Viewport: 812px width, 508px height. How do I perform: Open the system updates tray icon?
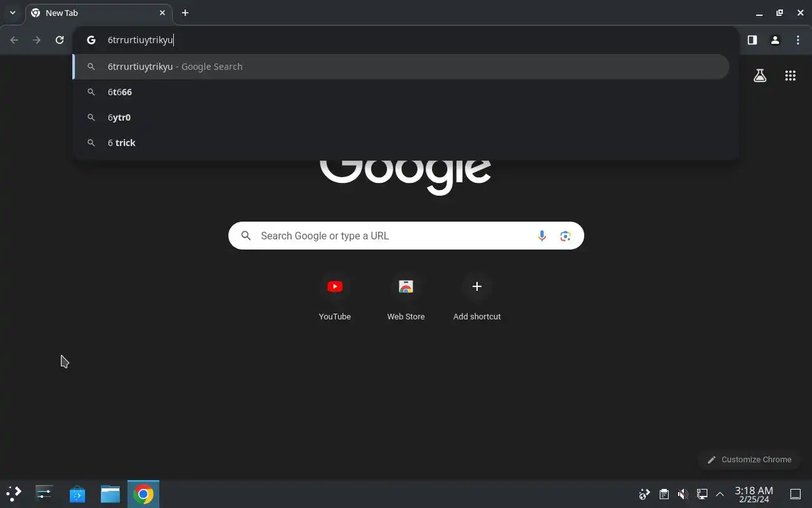pyautogui.click(x=645, y=494)
